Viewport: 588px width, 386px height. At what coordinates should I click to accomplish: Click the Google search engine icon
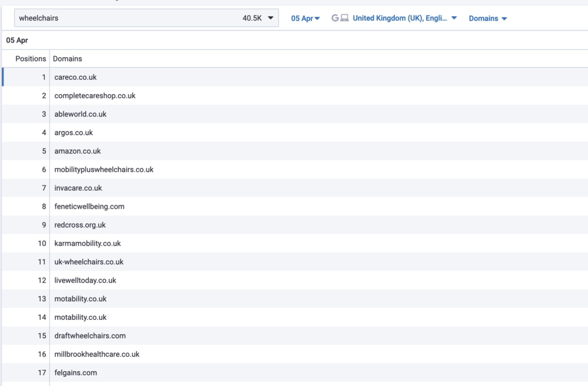(335, 18)
